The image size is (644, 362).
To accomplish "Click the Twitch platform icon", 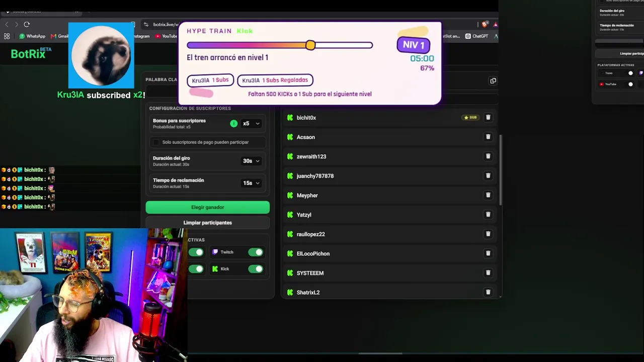I will (215, 252).
